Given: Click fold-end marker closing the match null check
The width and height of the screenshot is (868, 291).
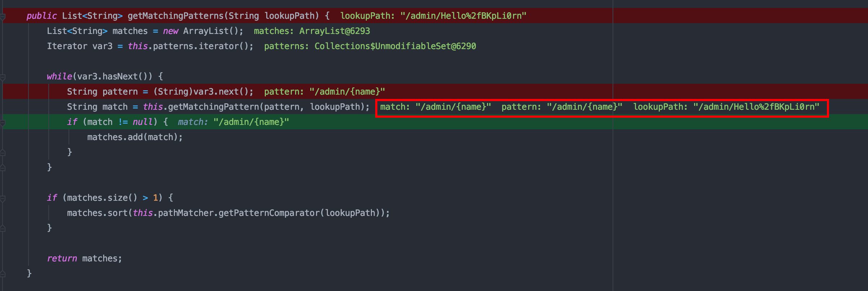Looking at the screenshot, I should [x=3, y=153].
